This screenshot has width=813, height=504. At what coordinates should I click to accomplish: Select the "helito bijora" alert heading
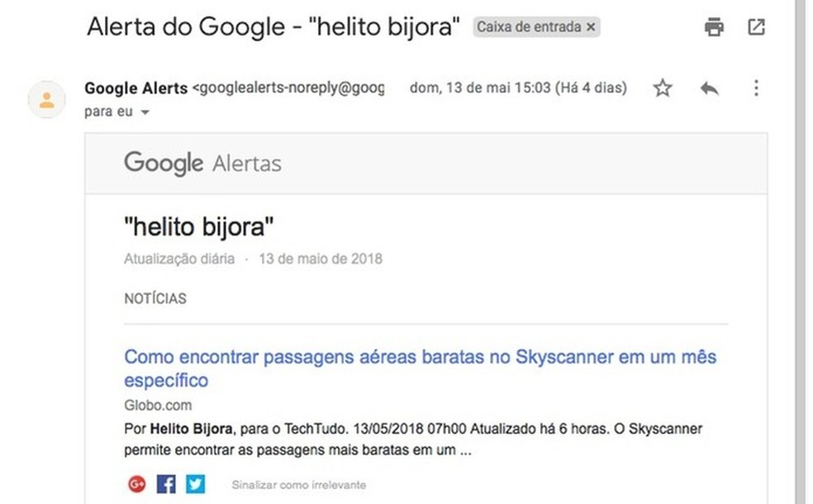click(x=199, y=226)
